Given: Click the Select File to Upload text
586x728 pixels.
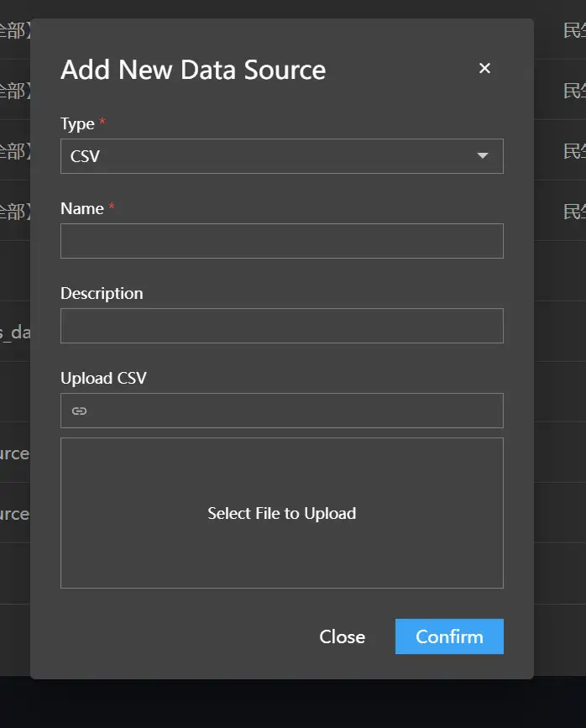Looking at the screenshot, I should tap(281, 513).
